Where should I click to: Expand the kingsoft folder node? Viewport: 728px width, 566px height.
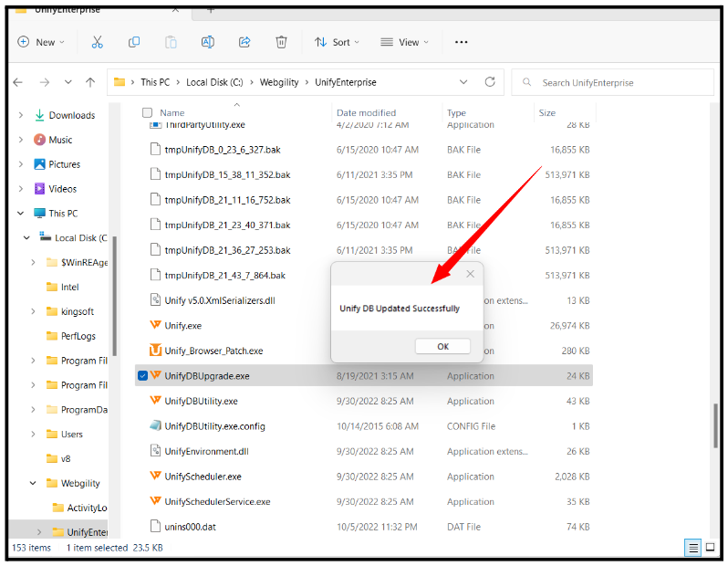point(33,311)
